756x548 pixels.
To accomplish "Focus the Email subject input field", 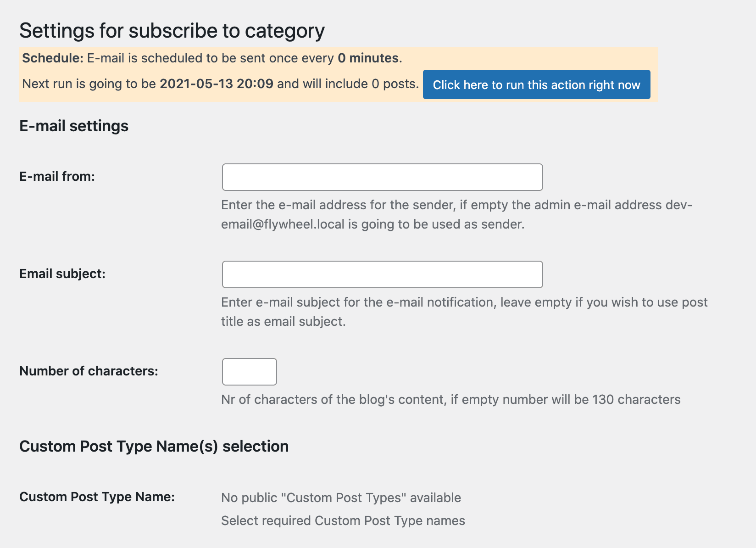I will click(x=382, y=274).
